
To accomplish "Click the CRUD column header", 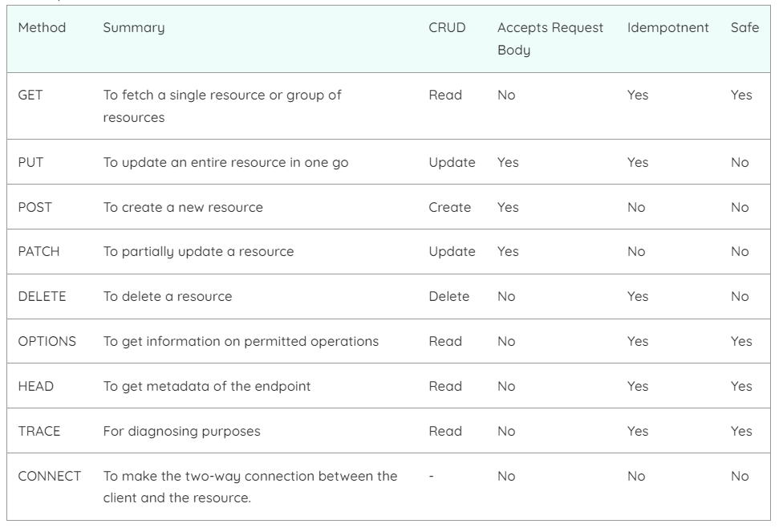I will coord(447,27).
